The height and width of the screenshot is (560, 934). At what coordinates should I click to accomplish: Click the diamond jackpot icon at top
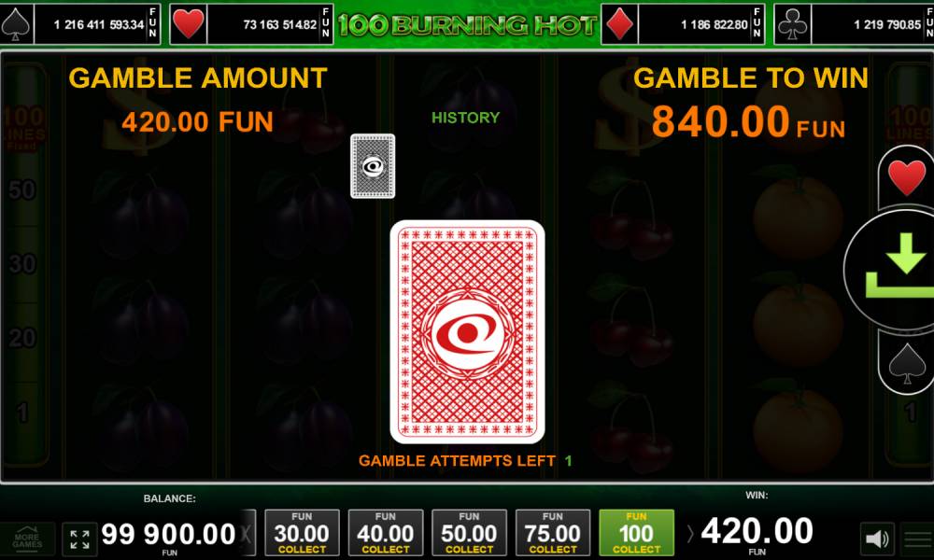[x=619, y=24]
